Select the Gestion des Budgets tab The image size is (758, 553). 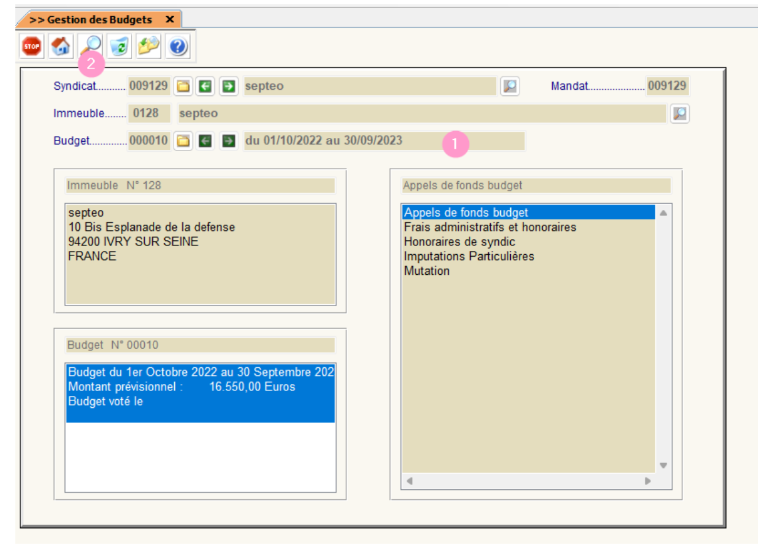(90, 19)
